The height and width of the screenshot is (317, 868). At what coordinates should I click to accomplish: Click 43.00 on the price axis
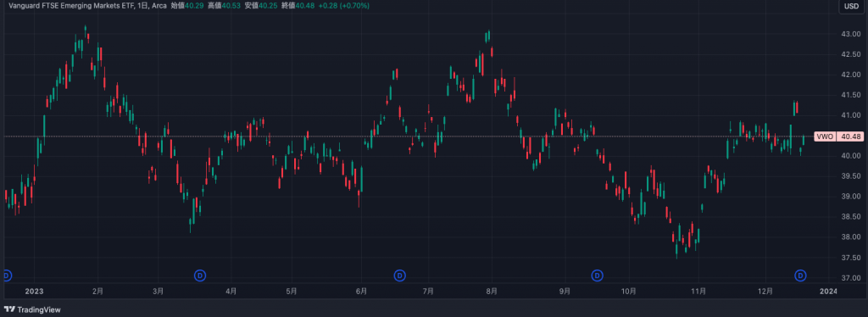click(x=850, y=34)
